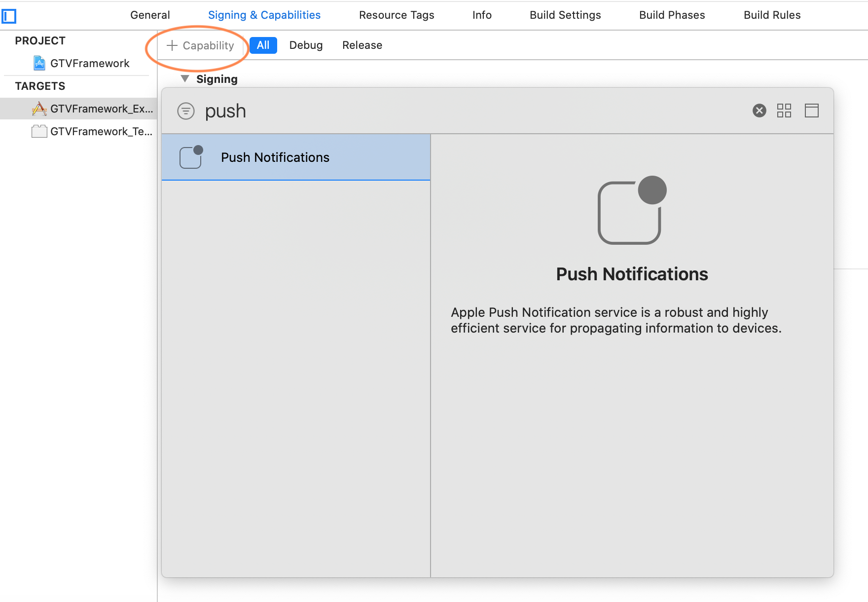Switch to Resource Tags tab
This screenshot has width=868, height=602.
(397, 15)
